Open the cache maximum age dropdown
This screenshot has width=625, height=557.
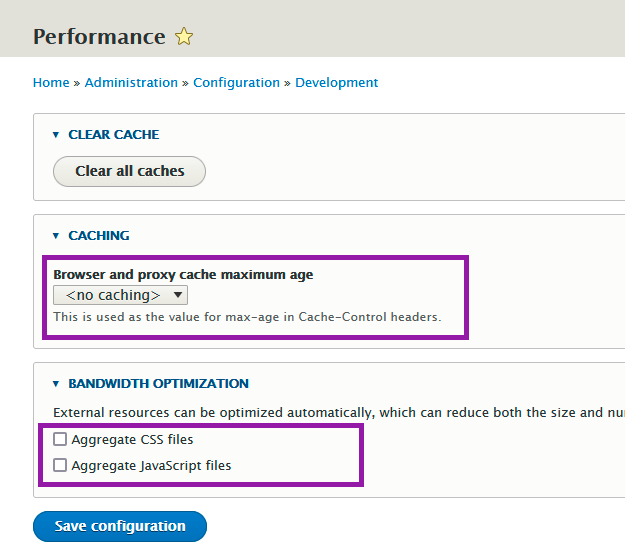(x=121, y=295)
